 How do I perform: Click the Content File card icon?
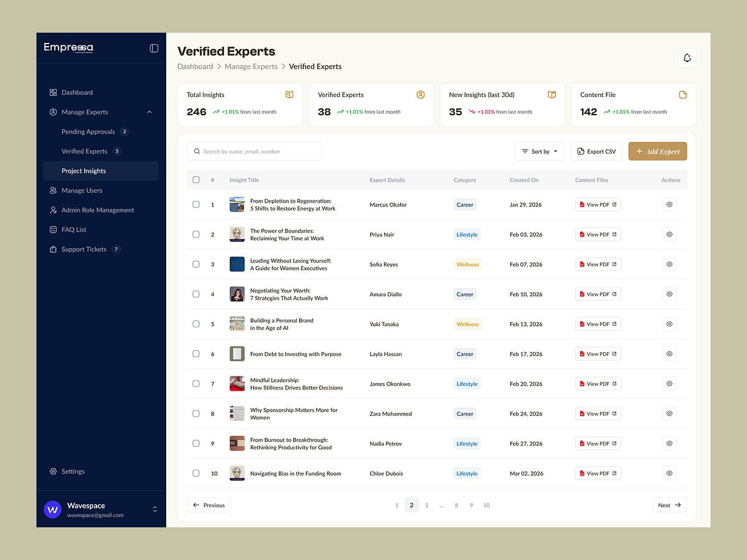[x=683, y=95]
